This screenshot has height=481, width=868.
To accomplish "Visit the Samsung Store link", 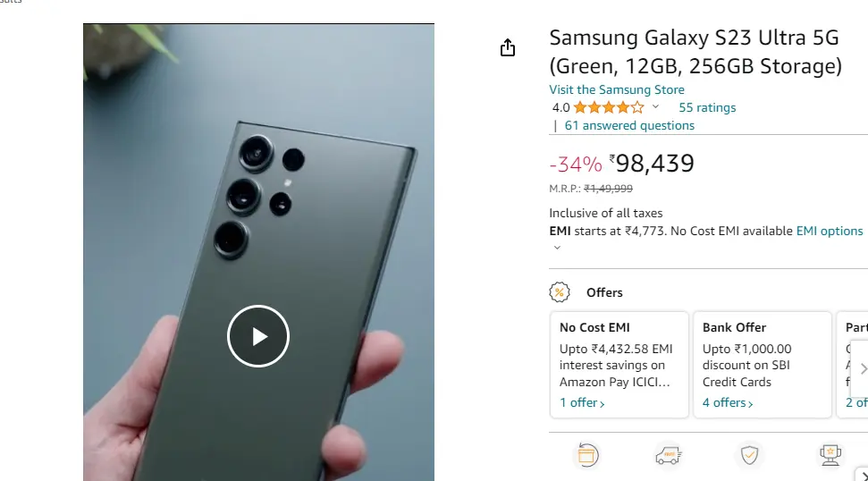I will (x=617, y=89).
